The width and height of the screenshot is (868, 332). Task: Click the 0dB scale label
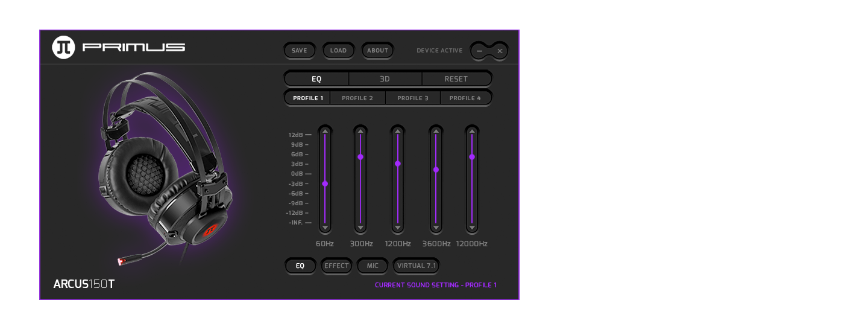pos(297,174)
